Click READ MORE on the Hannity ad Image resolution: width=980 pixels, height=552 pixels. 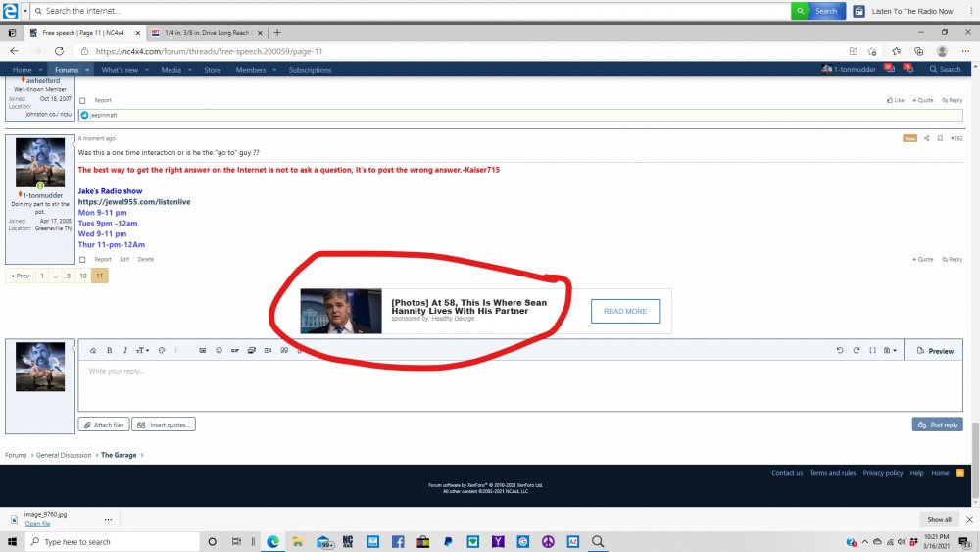tap(625, 312)
